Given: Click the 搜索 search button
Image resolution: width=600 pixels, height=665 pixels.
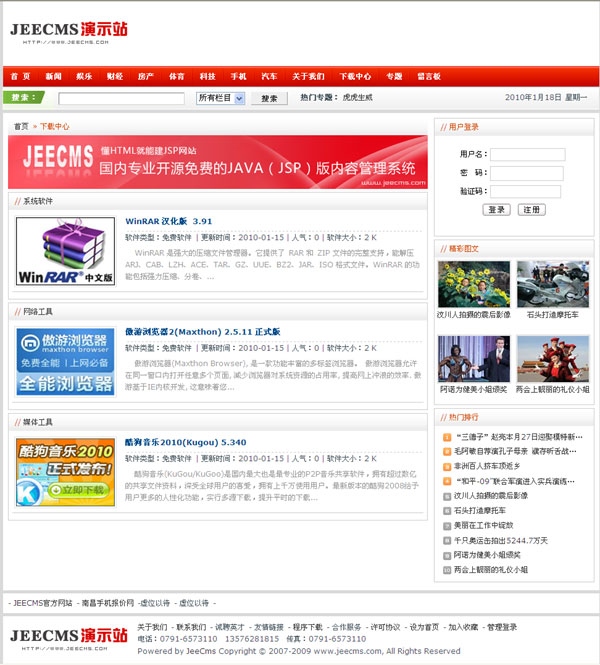Looking at the screenshot, I should point(269,98).
